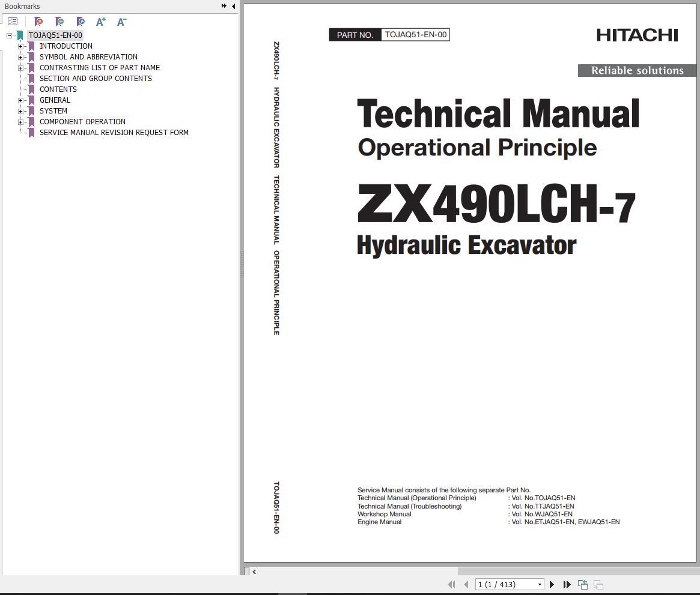
Task: Expand the COMPONENT OPERATION bookmark
Action: (x=20, y=122)
